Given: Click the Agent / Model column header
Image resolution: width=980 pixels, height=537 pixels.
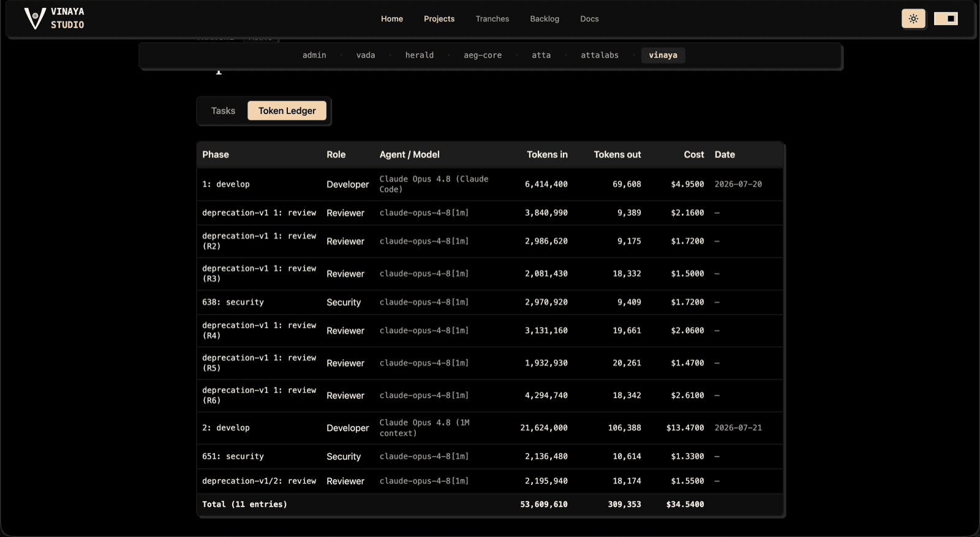Looking at the screenshot, I should coord(409,154).
